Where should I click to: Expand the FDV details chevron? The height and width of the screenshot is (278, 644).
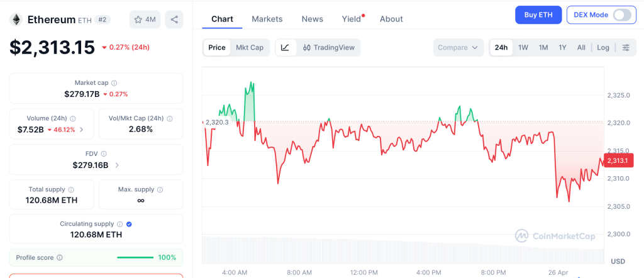pos(117,165)
